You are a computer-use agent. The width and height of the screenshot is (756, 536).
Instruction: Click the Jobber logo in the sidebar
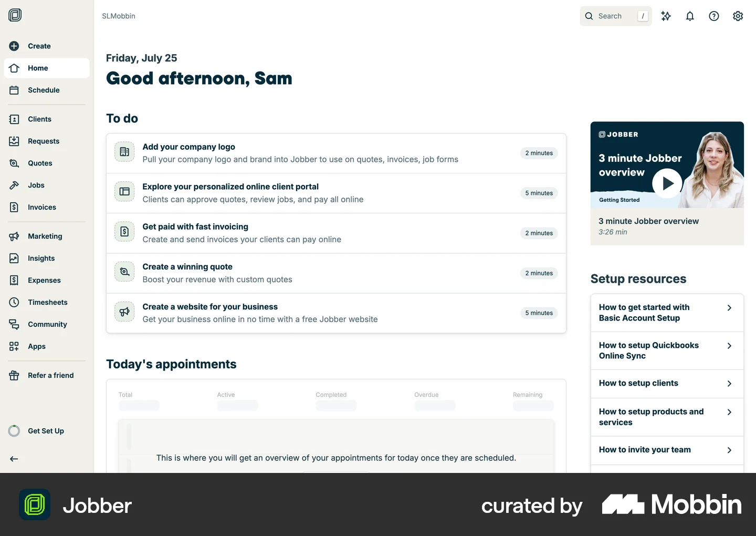[x=15, y=15]
